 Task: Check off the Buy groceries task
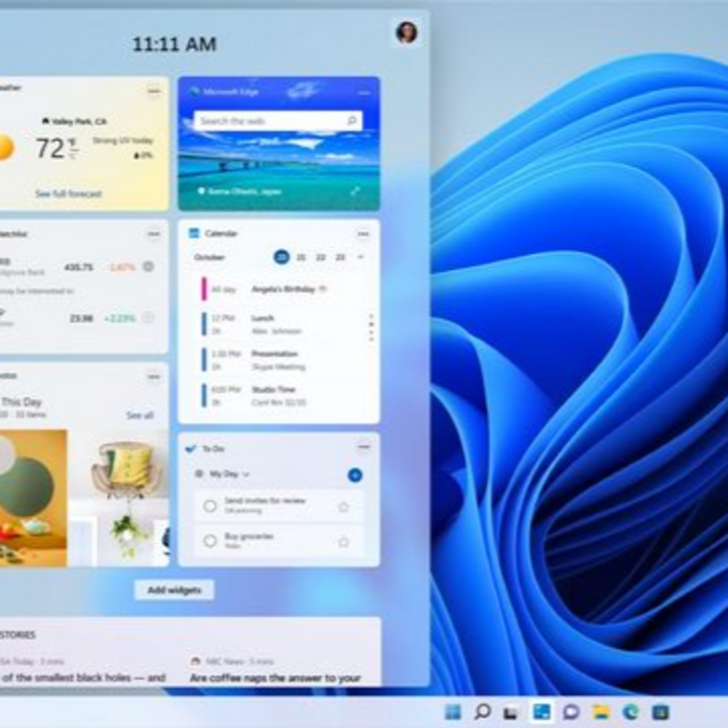tap(210, 541)
